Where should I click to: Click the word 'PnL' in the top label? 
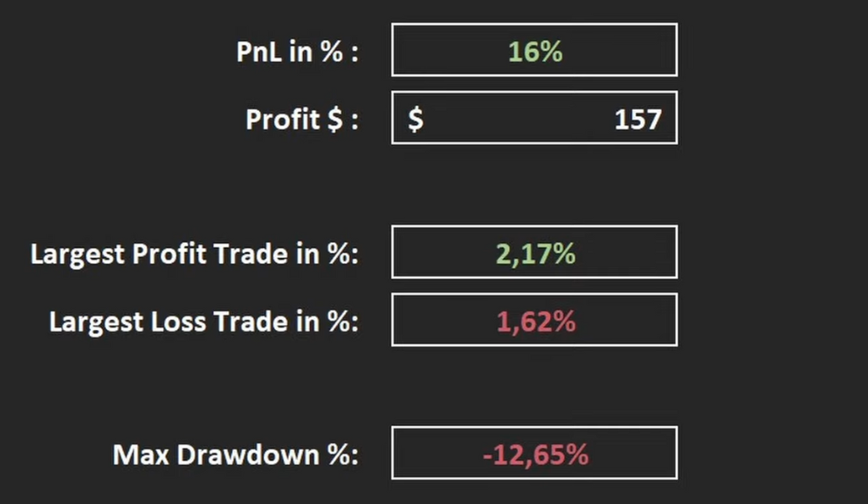pyautogui.click(x=259, y=52)
